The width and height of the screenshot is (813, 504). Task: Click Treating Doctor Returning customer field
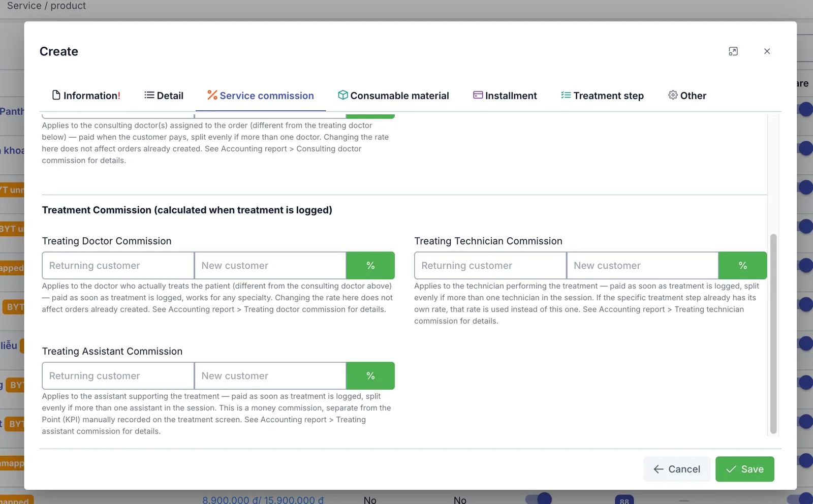tap(118, 265)
